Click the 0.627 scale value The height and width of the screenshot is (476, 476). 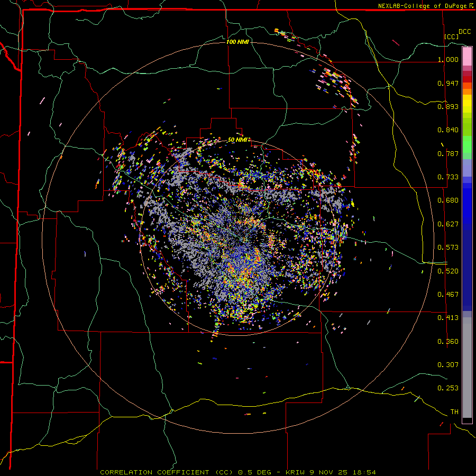tap(448, 224)
